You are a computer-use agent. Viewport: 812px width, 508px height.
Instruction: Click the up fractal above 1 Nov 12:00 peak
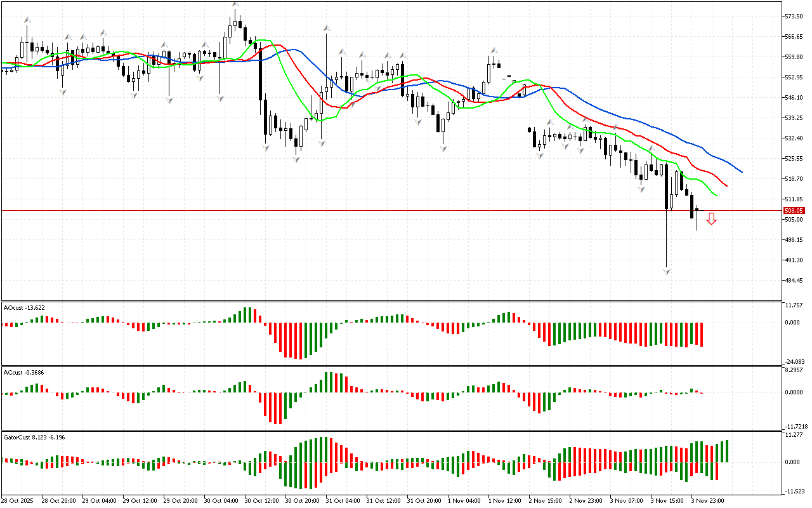pyautogui.click(x=493, y=50)
